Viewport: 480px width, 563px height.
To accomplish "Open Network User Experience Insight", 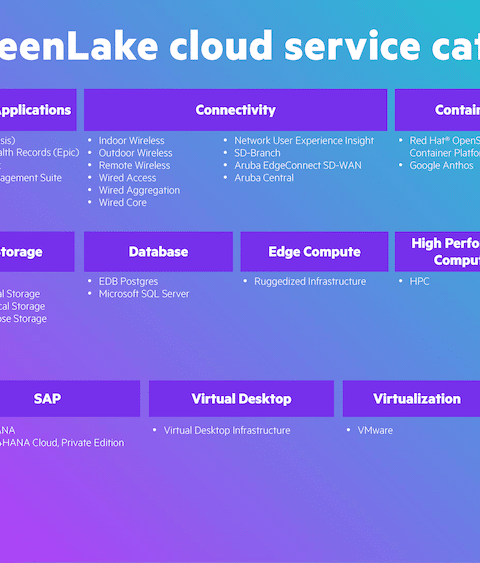I will tap(304, 140).
